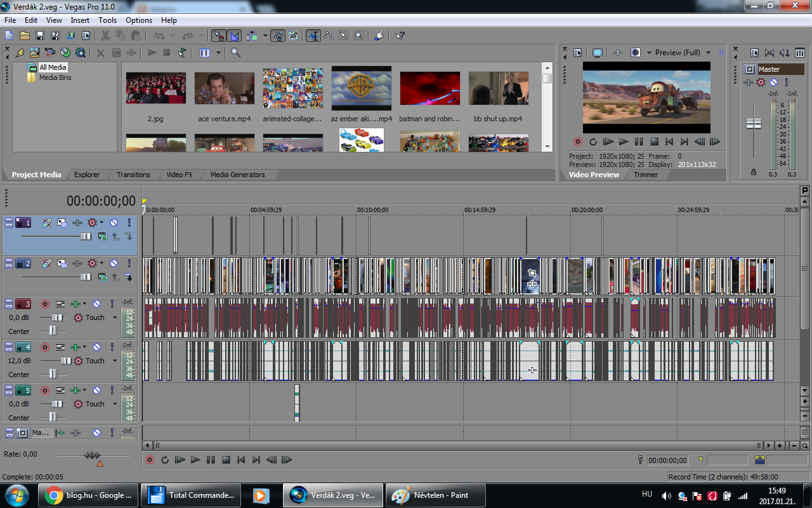The height and width of the screenshot is (508, 812).
Task: Adjust the Master volume fader
Action: (754, 124)
